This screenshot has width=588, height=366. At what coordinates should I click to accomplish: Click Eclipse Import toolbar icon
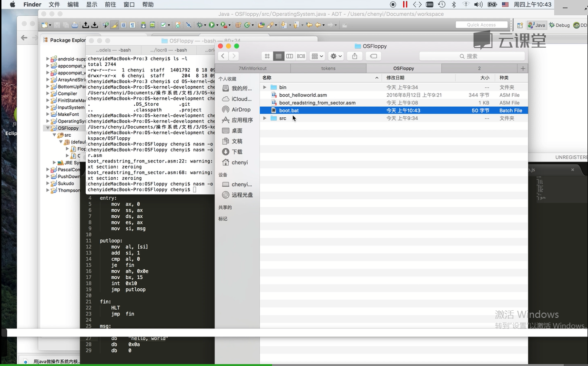(94, 25)
